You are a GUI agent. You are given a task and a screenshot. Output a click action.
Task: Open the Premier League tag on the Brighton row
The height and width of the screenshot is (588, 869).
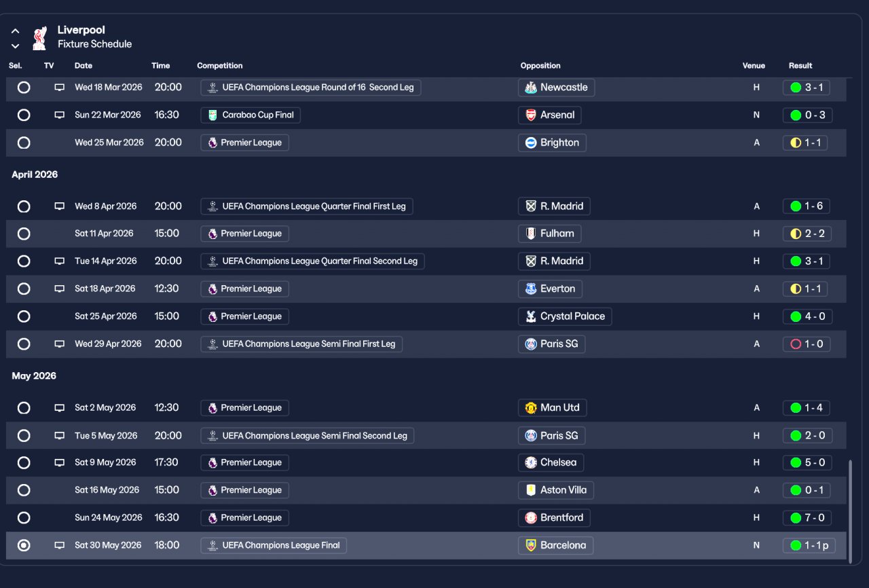245,143
